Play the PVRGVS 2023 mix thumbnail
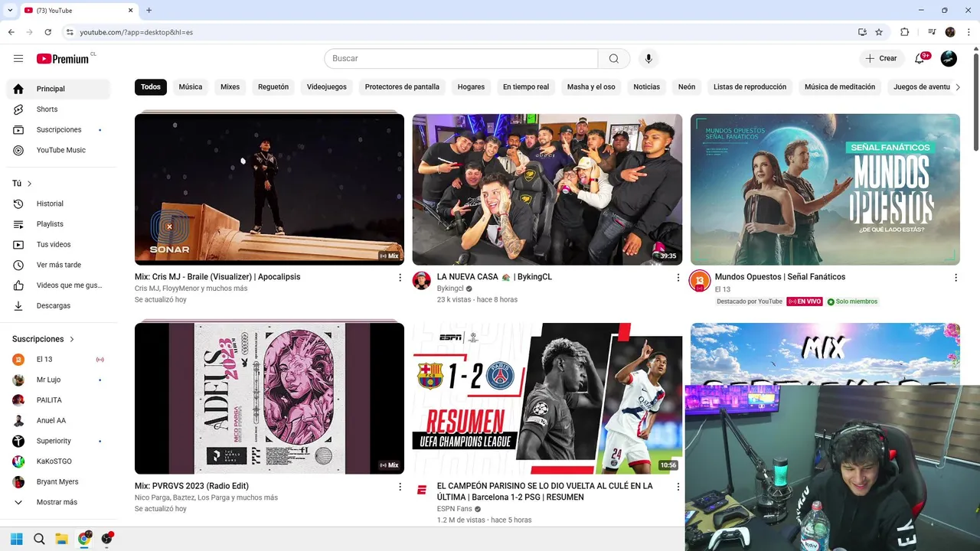 pos(269,398)
